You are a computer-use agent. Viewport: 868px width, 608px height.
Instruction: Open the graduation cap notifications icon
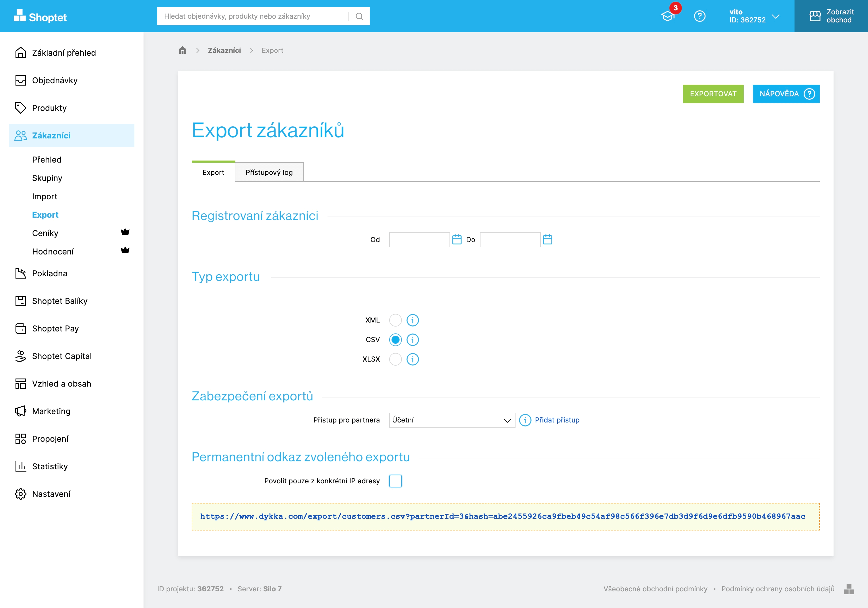668,16
